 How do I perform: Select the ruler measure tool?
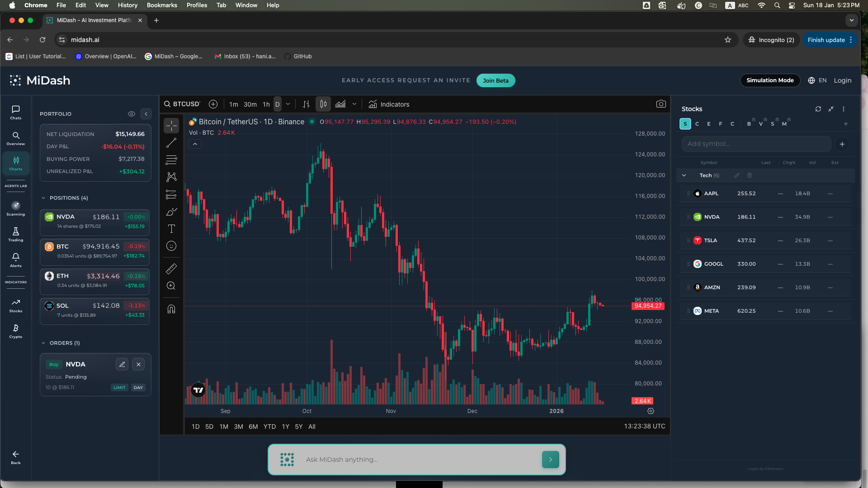click(171, 269)
